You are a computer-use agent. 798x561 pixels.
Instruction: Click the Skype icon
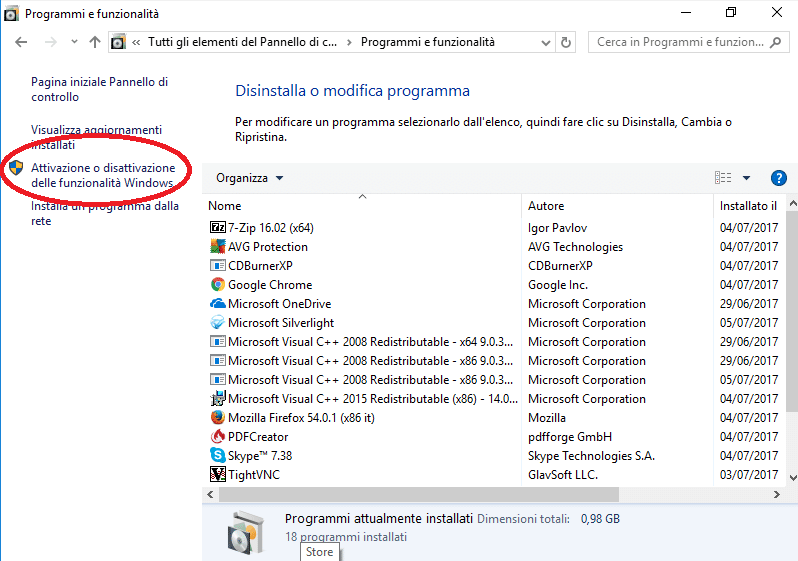pyautogui.click(x=218, y=455)
